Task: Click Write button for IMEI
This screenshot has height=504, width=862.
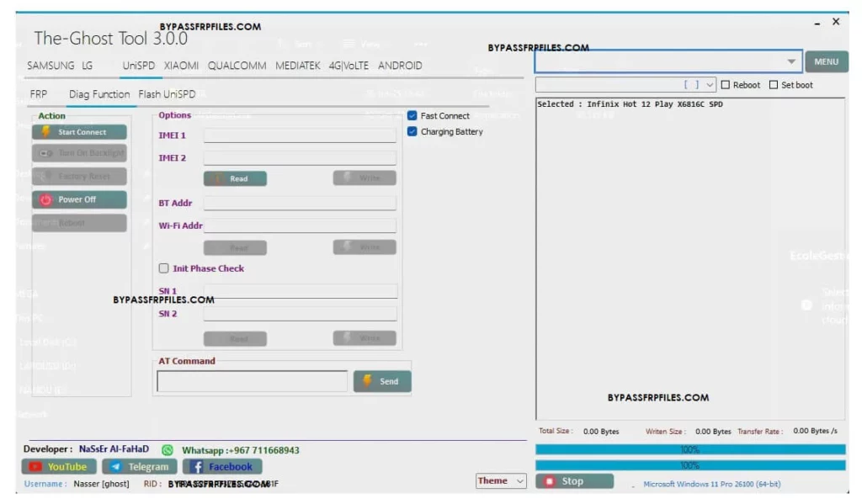Action: coord(364,178)
